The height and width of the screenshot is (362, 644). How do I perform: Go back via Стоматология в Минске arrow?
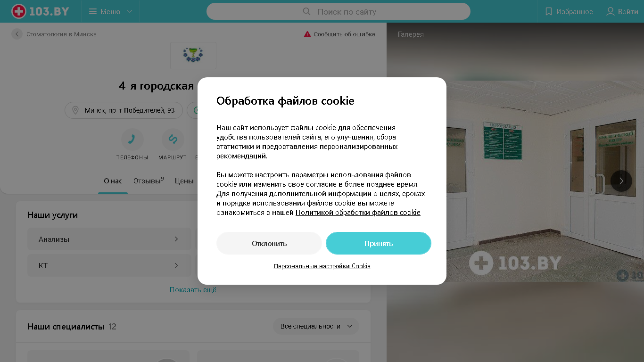tap(17, 34)
